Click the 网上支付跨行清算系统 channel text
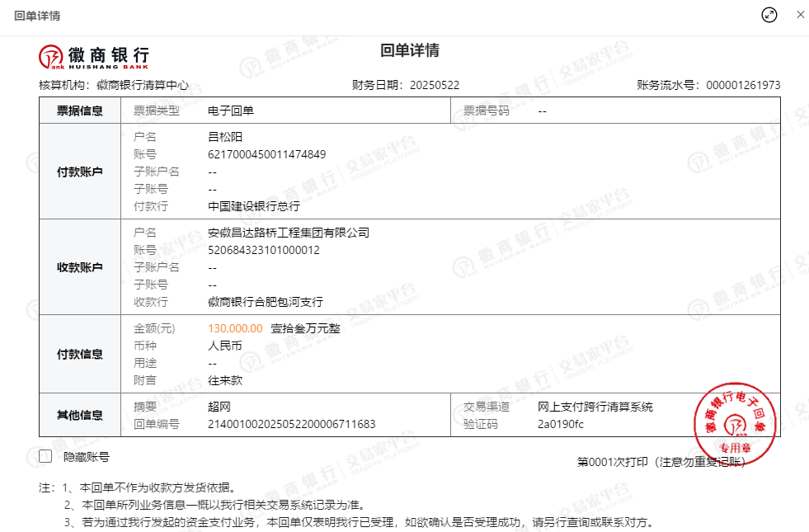 pyautogui.click(x=595, y=407)
